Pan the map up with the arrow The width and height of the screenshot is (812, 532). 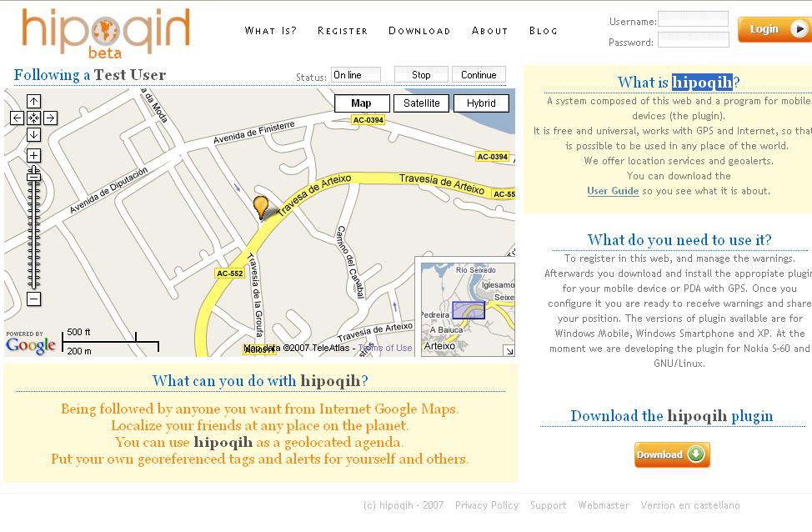[x=33, y=102]
